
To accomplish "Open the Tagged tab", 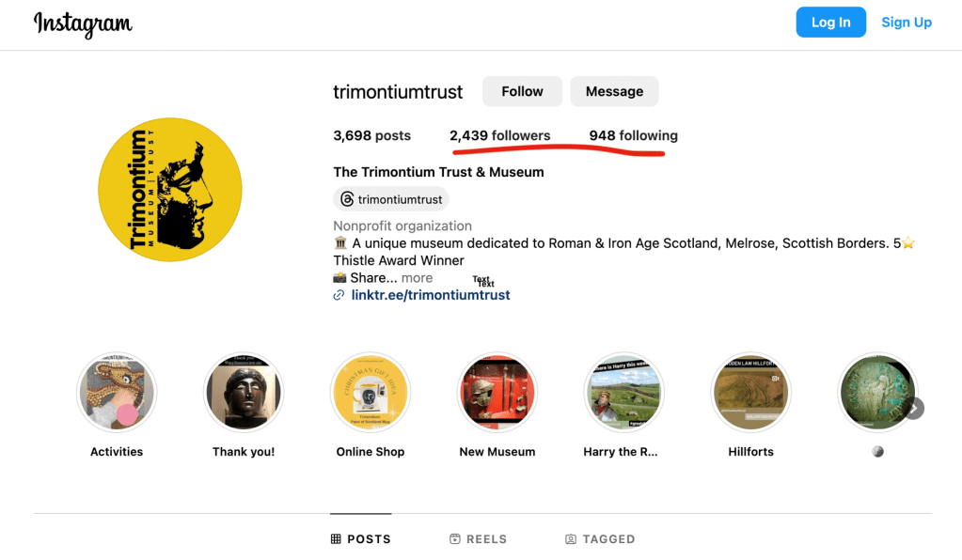I will point(600,539).
